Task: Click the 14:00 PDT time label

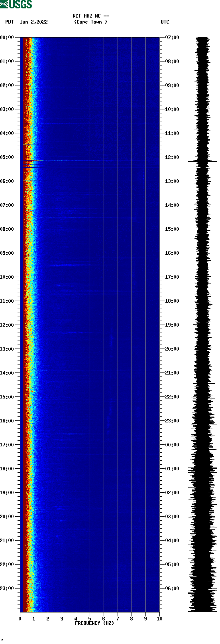Action: (7, 373)
